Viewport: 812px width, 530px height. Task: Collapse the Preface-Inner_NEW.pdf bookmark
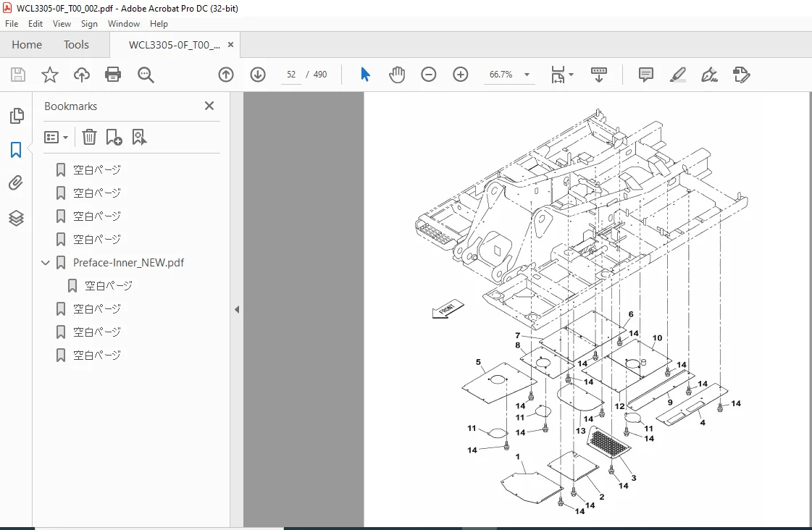pos(46,263)
